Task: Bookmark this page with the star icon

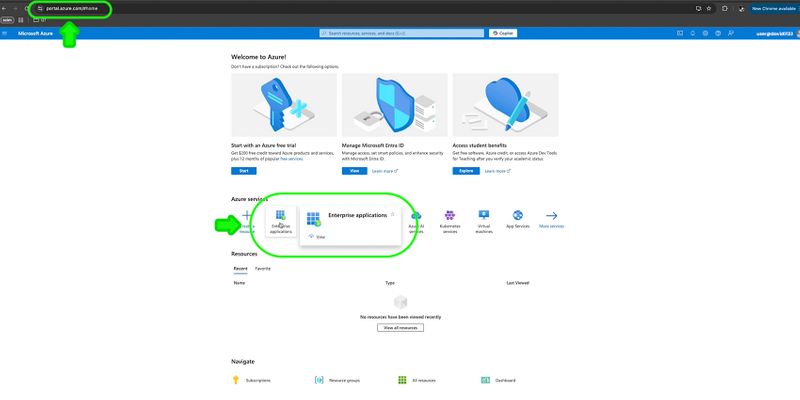Action: coord(709,9)
